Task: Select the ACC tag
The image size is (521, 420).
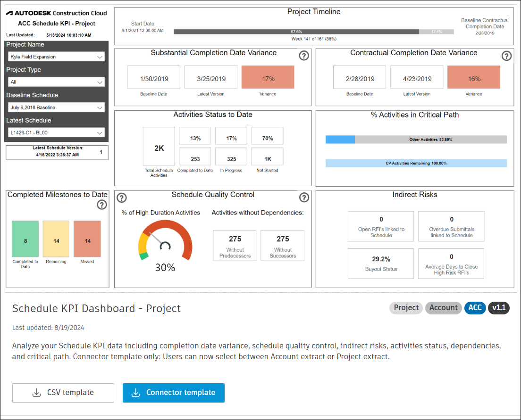Action: 475,308
